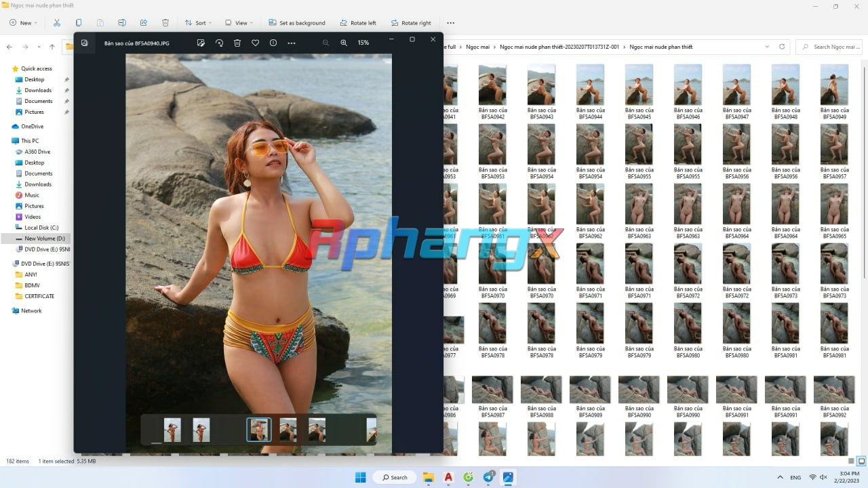Switch Explorer to details view in status bar

(x=852, y=461)
